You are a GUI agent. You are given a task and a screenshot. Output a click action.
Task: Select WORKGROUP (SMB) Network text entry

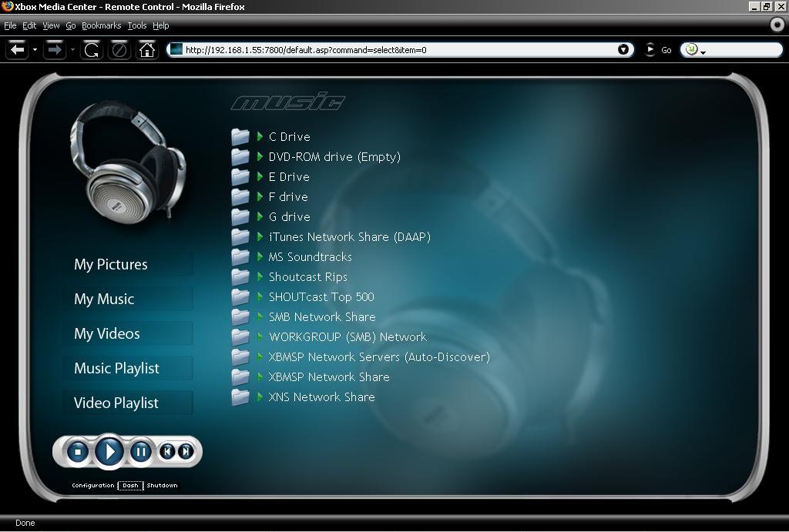point(347,337)
